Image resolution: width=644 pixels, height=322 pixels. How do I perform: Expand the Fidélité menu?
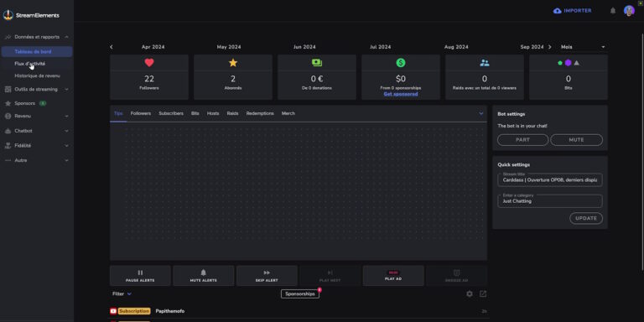[x=66, y=145]
